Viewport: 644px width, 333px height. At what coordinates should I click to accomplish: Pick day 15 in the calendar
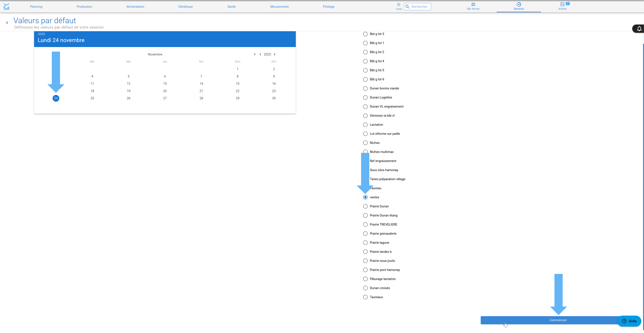pyautogui.click(x=237, y=84)
